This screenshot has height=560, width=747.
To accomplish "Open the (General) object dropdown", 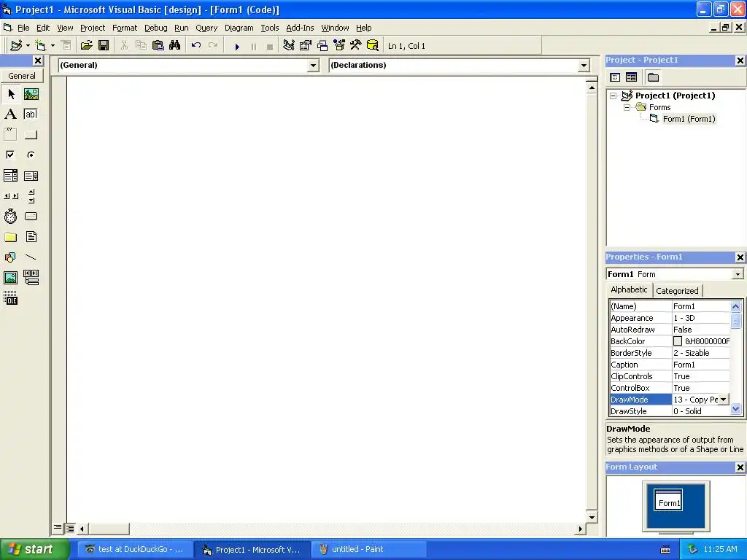I will coord(313,65).
